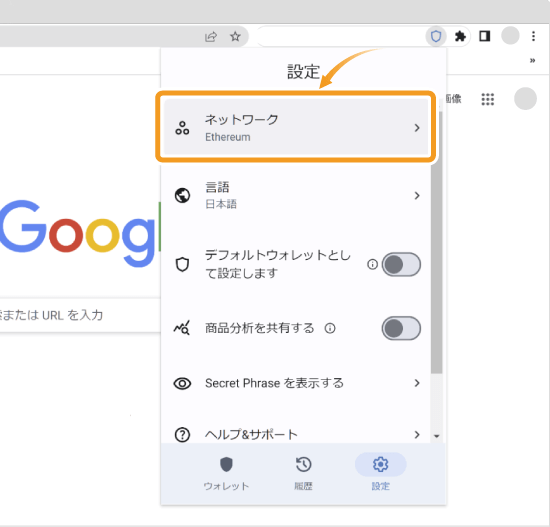The image size is (550, 527).
Task: Click the Trust Wallet shield extension icon
Action: [436, 36]
